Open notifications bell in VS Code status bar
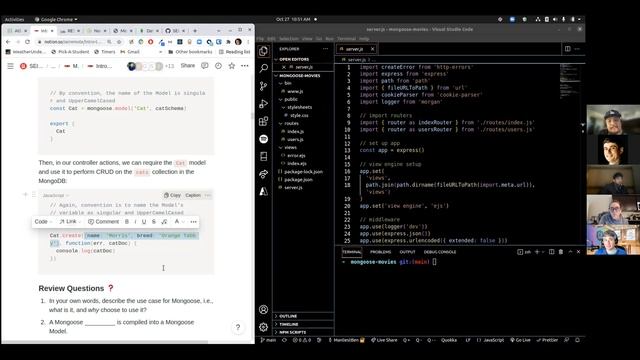Viewport: 640px width, 360px height. click(577, 340)
